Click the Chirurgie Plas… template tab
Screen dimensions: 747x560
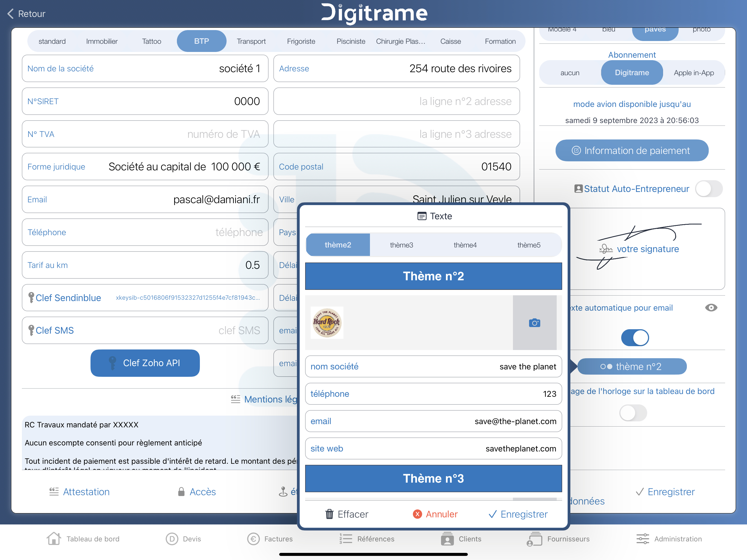pos(401,41)
